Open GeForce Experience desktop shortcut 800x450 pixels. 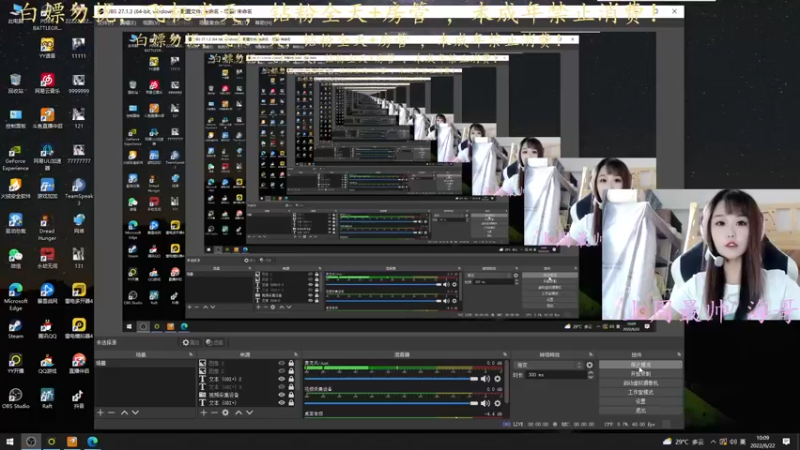tap(15, 158)
